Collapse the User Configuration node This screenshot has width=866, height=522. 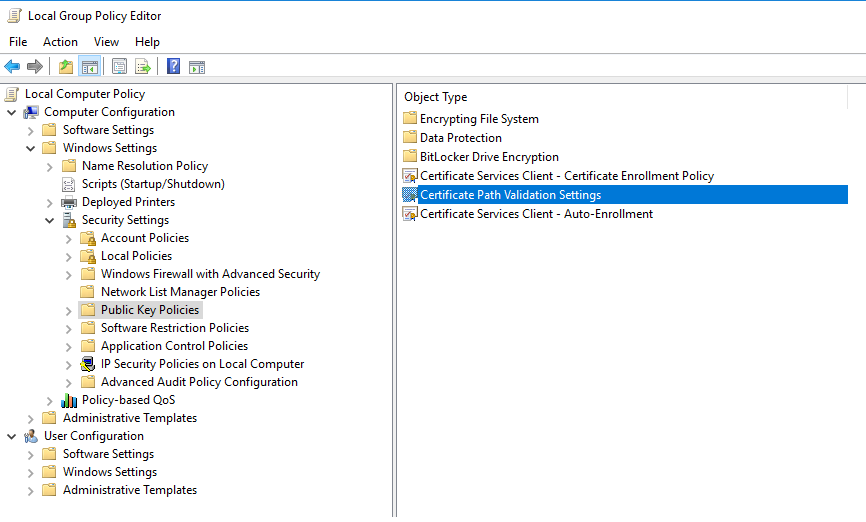pos(12,436)
